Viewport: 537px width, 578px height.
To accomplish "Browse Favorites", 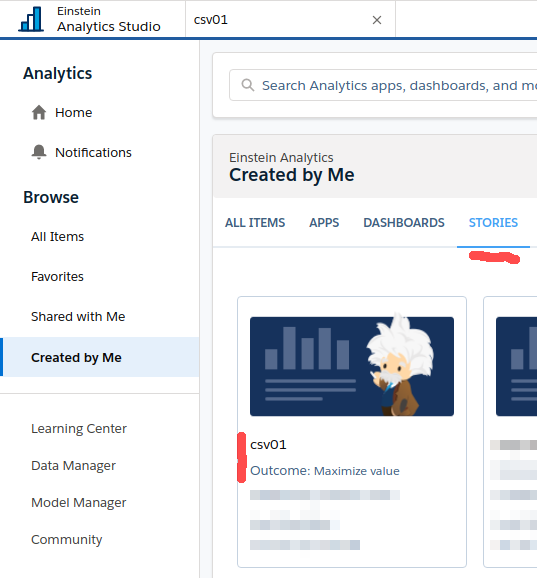I will pyautogui.click(x=57, y=276).
